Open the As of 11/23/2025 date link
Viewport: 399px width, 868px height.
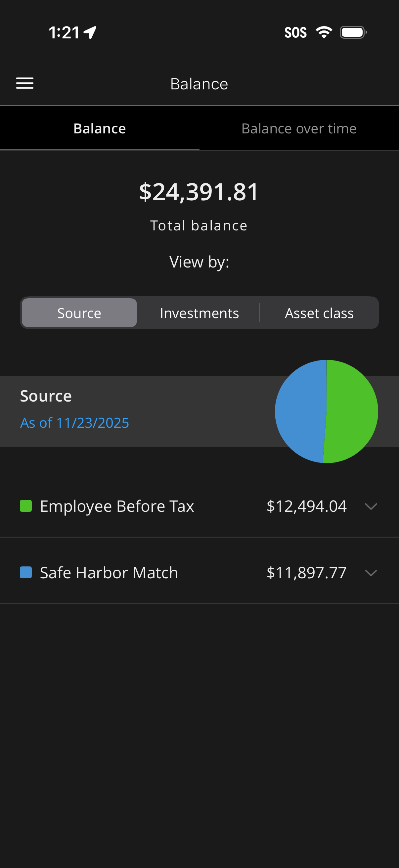(74, 423)
